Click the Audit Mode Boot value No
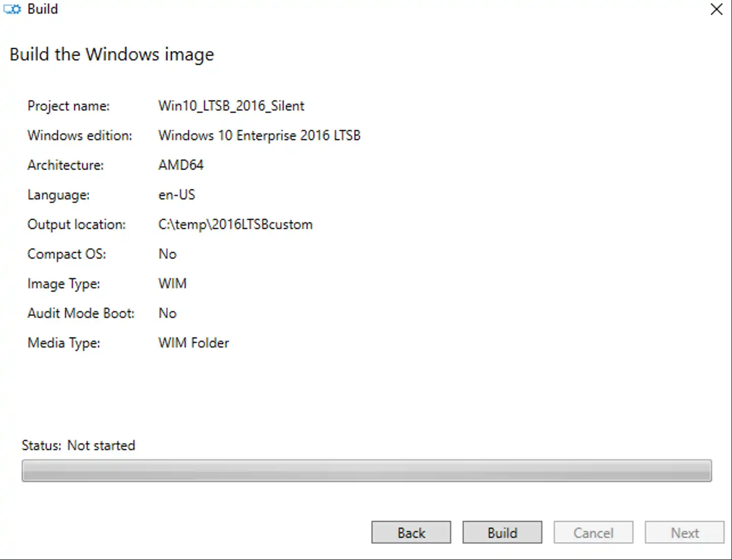The width and height of the screenshot is (732, 560). (x=168, y=313)
